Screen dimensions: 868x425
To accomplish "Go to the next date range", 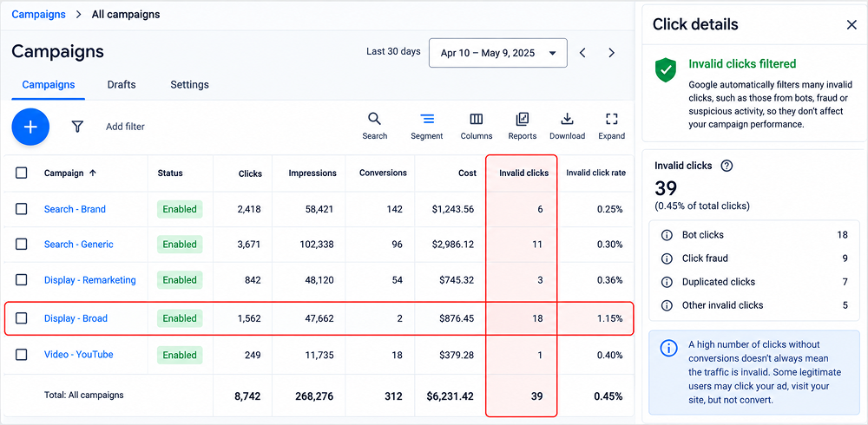I will [x=612, y=53].
